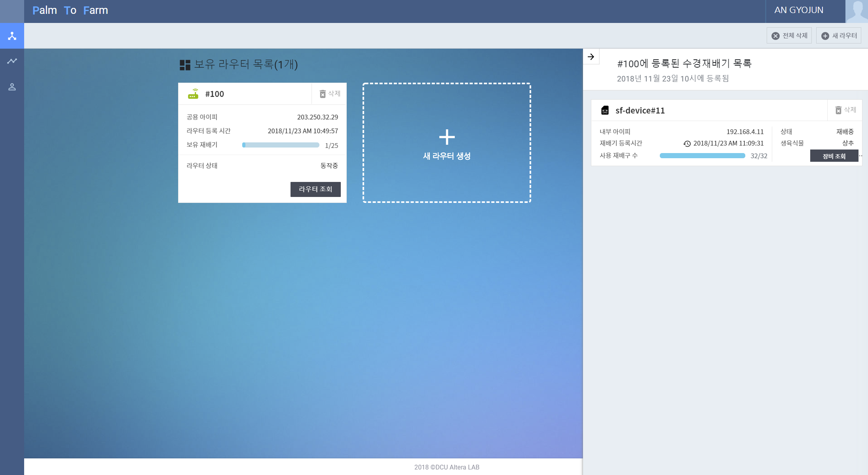Open the statistics chart sidebar icon
868x475 pixels.
pyautogui.click(x=12, y=61)
